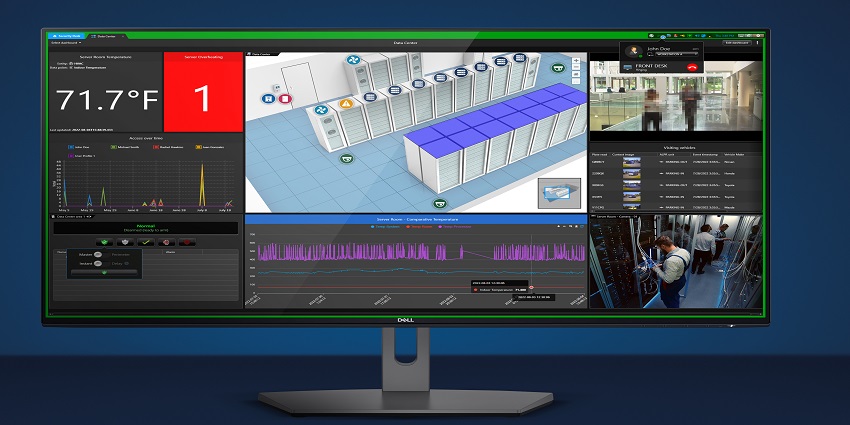Confirm arming with the popup's green arrow button
Viewport: 850px width, 425px height.
tap(104, 272)
